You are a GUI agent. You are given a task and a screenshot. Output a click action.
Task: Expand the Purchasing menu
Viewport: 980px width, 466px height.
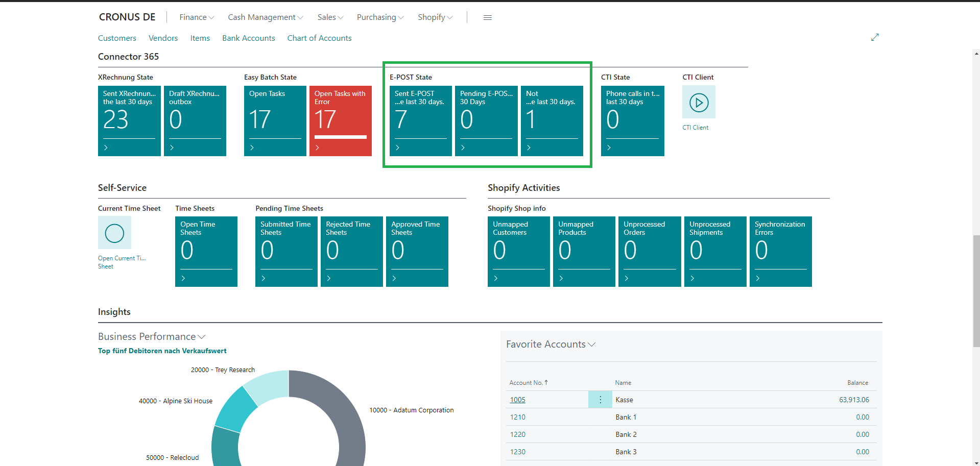click(x=380, y=17)
